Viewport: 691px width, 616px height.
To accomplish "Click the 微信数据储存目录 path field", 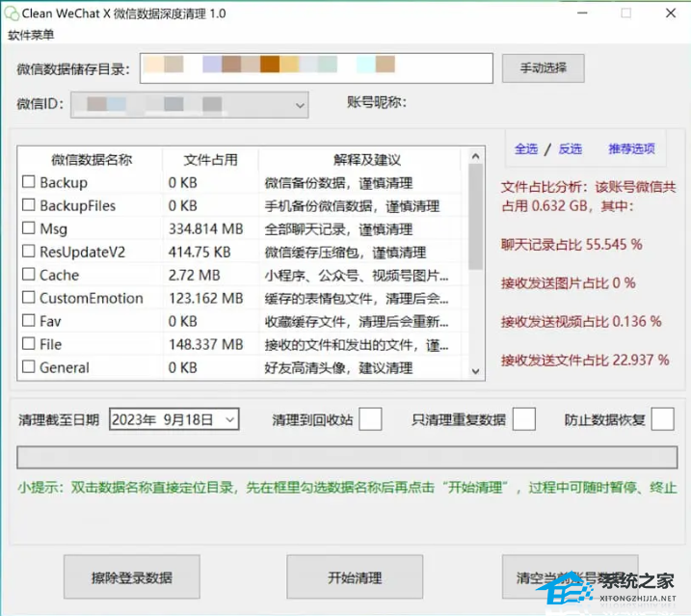I will (x=317, y=68).
